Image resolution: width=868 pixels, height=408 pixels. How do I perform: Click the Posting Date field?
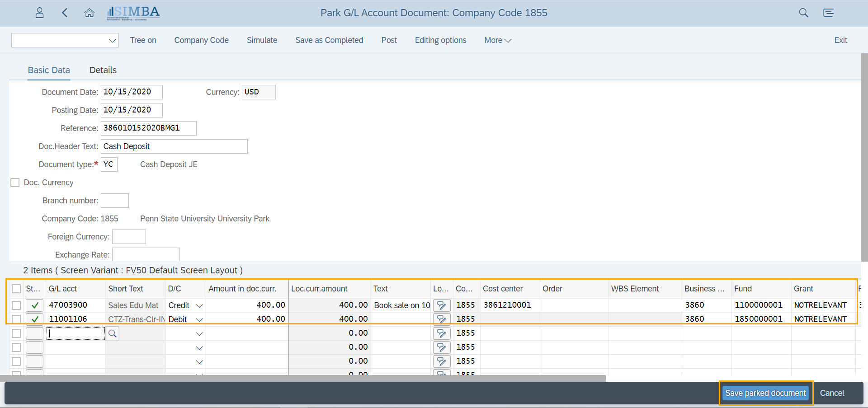(132, 110)
